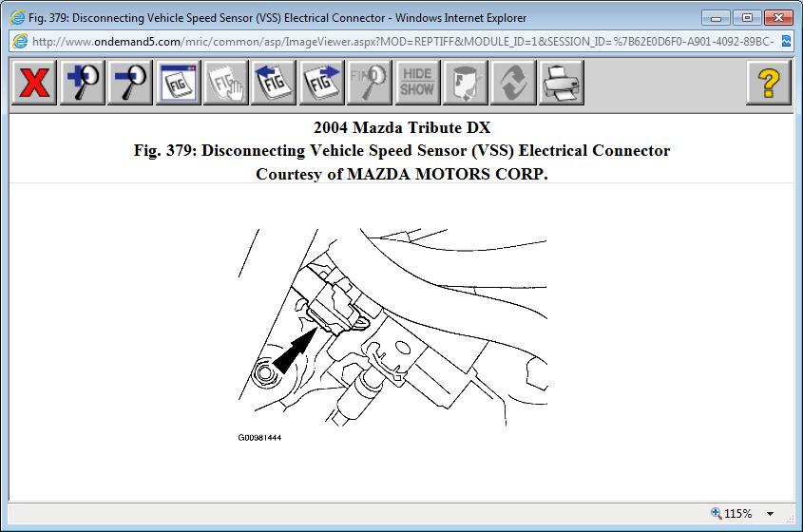Viewport: 803px width, 532px height.
Task: Click 'Courtesy of MAZDA MOTORS CORP.' text
Action: (402, 174)
